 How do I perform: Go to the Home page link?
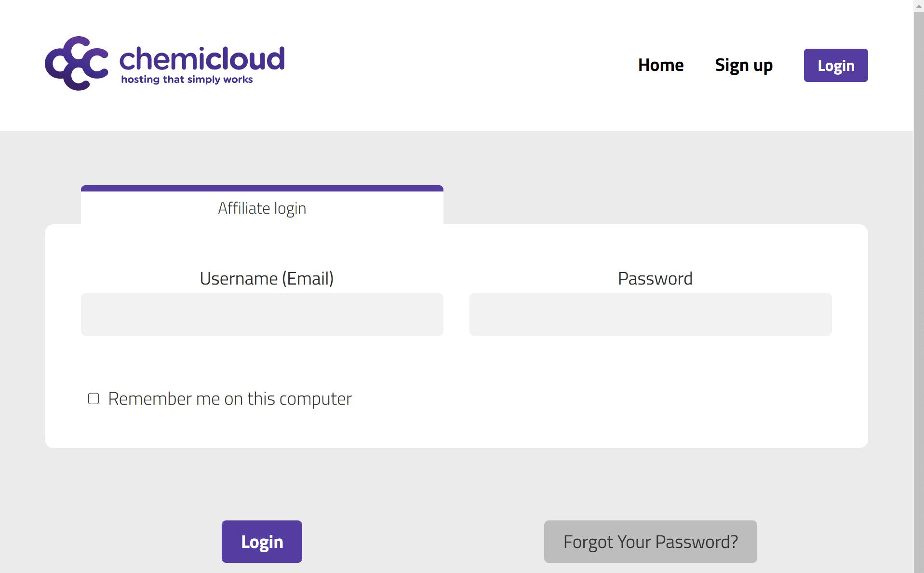(660, 65)
